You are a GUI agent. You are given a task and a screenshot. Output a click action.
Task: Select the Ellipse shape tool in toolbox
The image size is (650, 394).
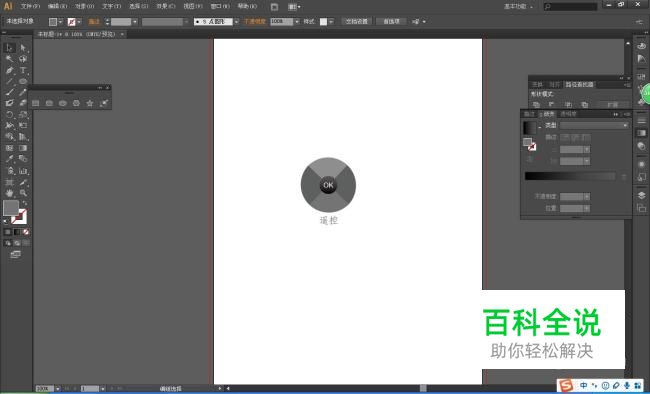23,81
